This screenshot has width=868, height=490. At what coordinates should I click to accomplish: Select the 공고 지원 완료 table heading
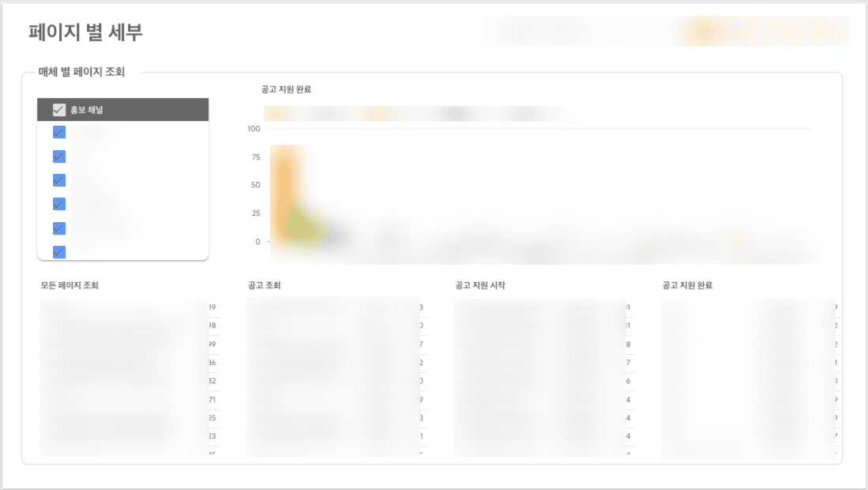(687, 285)
